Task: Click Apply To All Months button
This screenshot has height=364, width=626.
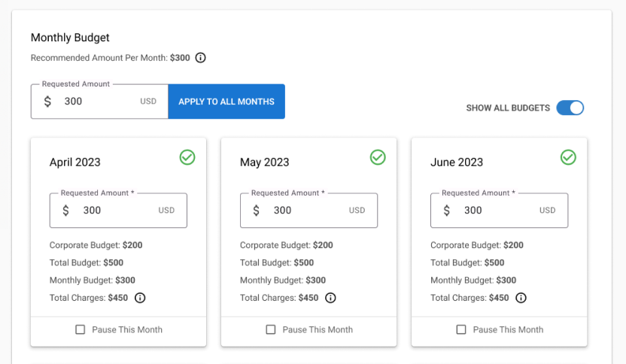Action: (x=226, y=102)
